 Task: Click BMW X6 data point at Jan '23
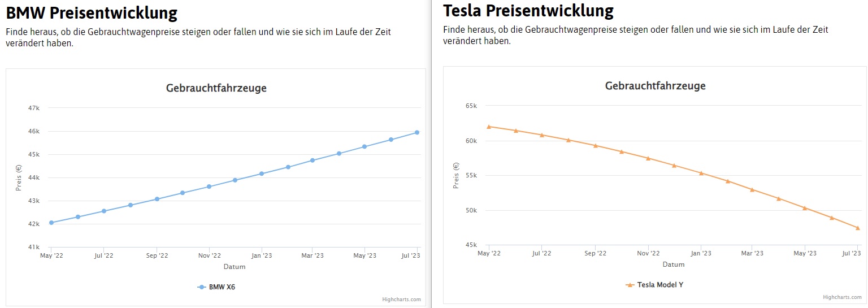(261, 173)
